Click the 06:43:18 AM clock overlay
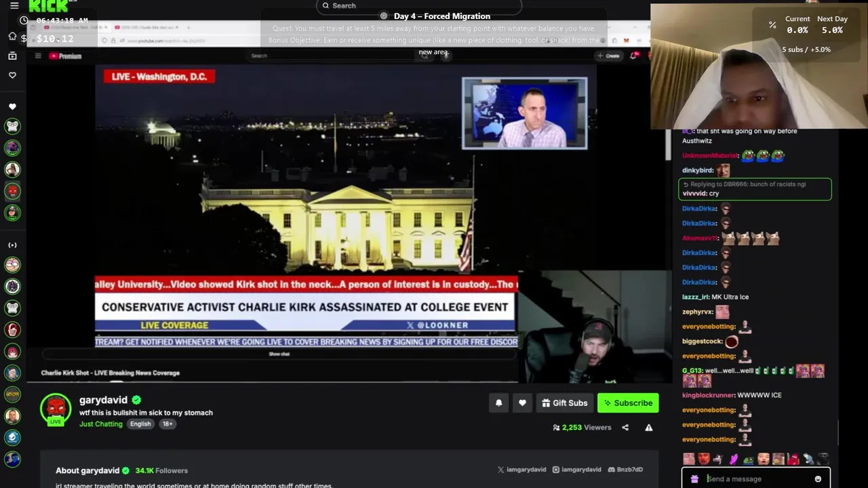The height and width of the screenshot is (488, 868). coord(62,21)
